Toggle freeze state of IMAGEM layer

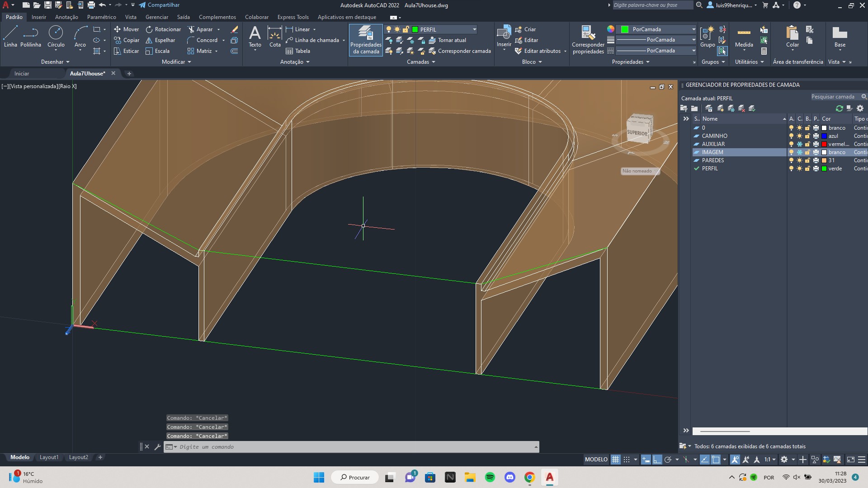[799, 152]
